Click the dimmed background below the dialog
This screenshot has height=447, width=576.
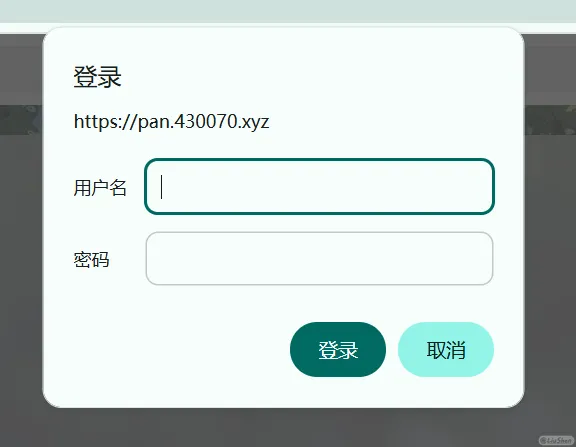(283, 428)
